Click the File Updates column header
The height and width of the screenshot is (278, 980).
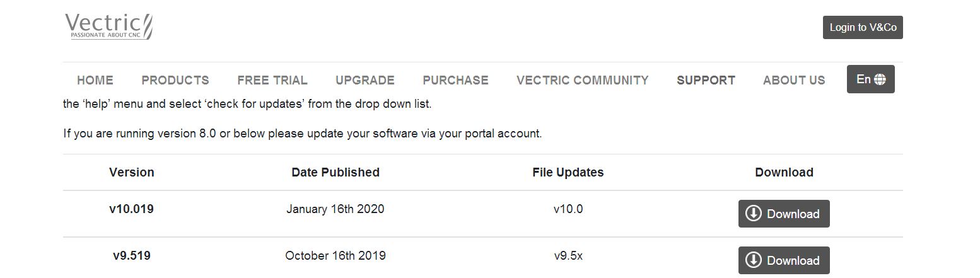point(568,172)
